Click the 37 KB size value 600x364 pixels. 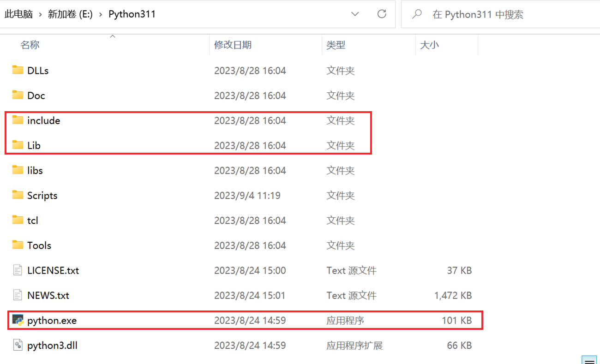[x=460, y=270]
